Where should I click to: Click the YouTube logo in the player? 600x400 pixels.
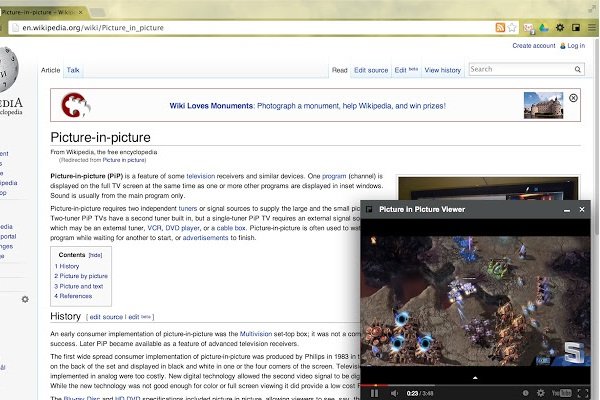[561, 393]
